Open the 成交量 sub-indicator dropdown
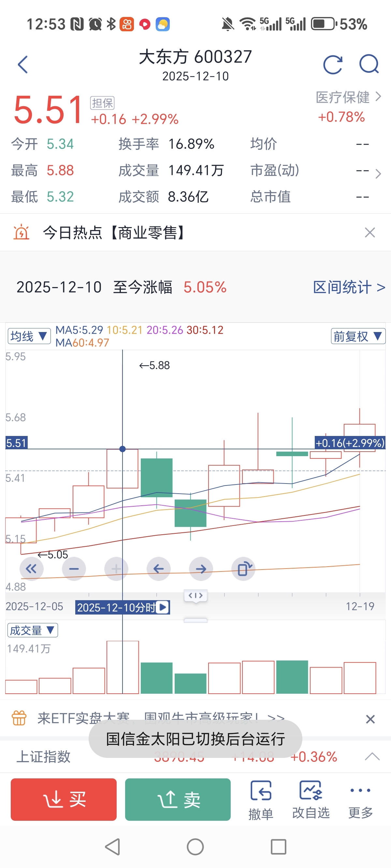 (x=32, y=630)
